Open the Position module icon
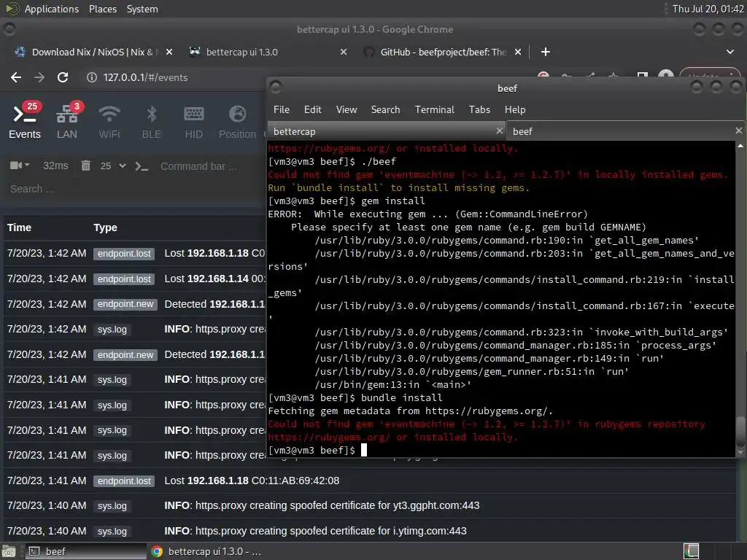 (x=237, y=121)
